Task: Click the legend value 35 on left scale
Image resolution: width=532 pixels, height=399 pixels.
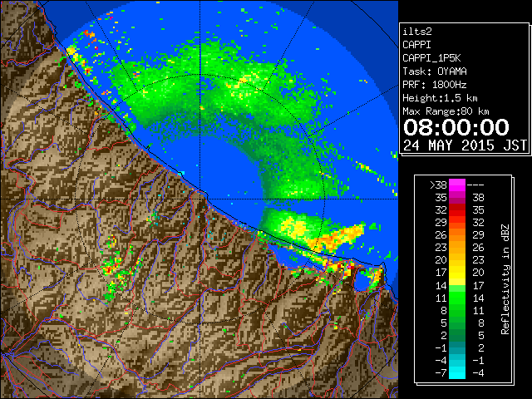Action: (441, 198)
